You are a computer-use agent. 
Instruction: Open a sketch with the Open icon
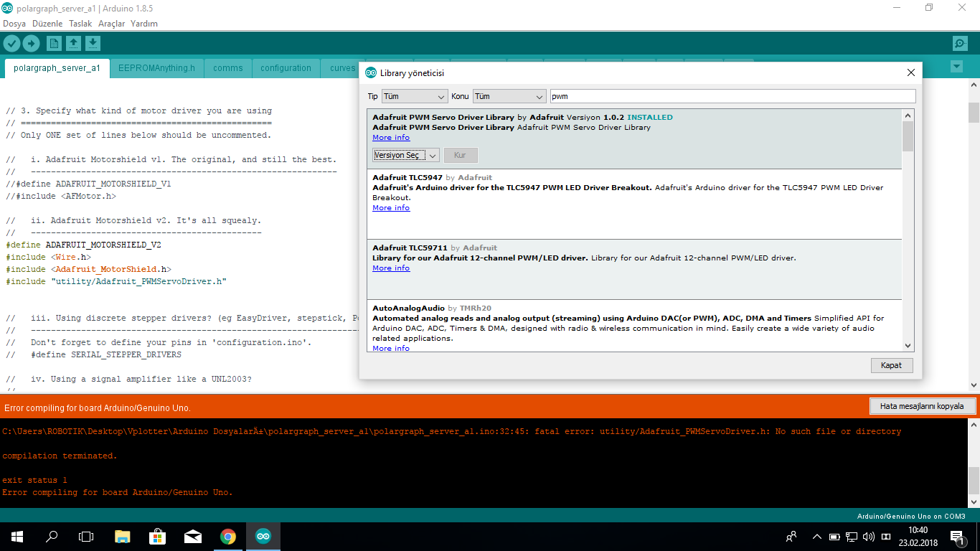[x=73, y=44]
